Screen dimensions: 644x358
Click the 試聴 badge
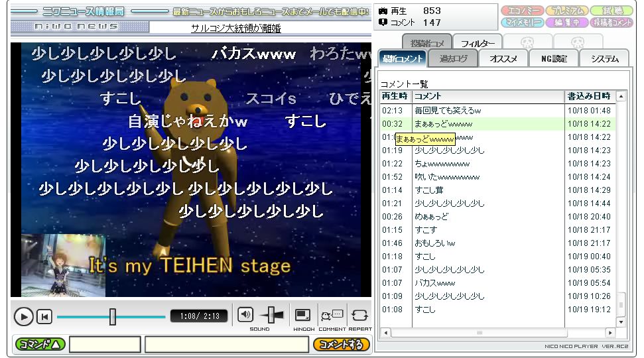(612, 11)
